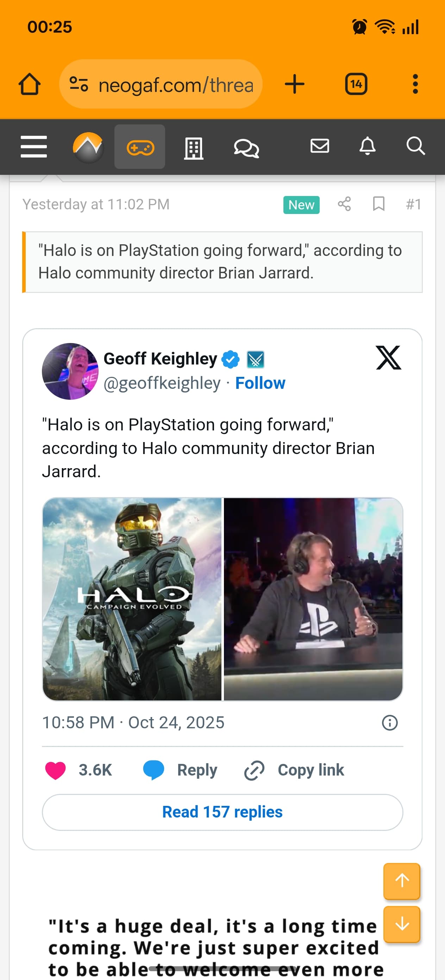
Task: Like the tweet with heart icon
Action: (56, 770)
